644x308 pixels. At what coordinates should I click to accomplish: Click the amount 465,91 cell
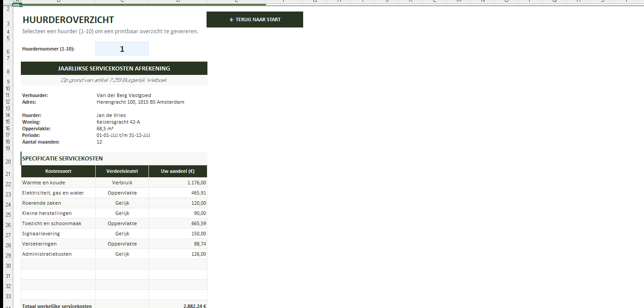pyautogui.click(x=178, y=193)
